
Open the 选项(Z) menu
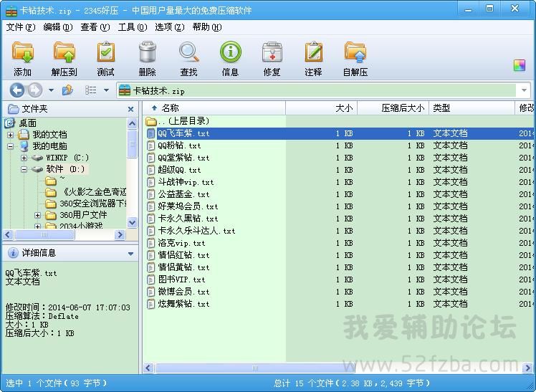(x=170, y=27)
